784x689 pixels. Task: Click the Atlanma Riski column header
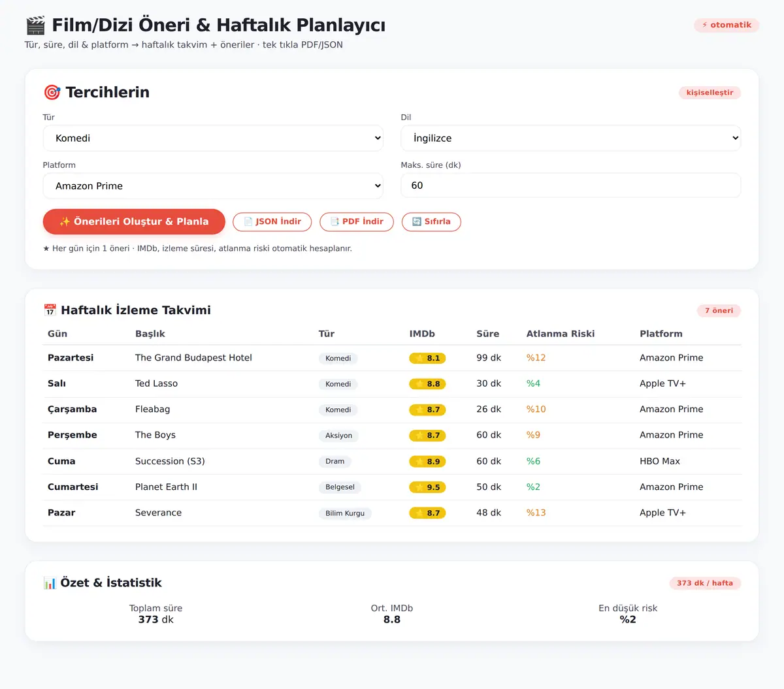coord(561,334)
